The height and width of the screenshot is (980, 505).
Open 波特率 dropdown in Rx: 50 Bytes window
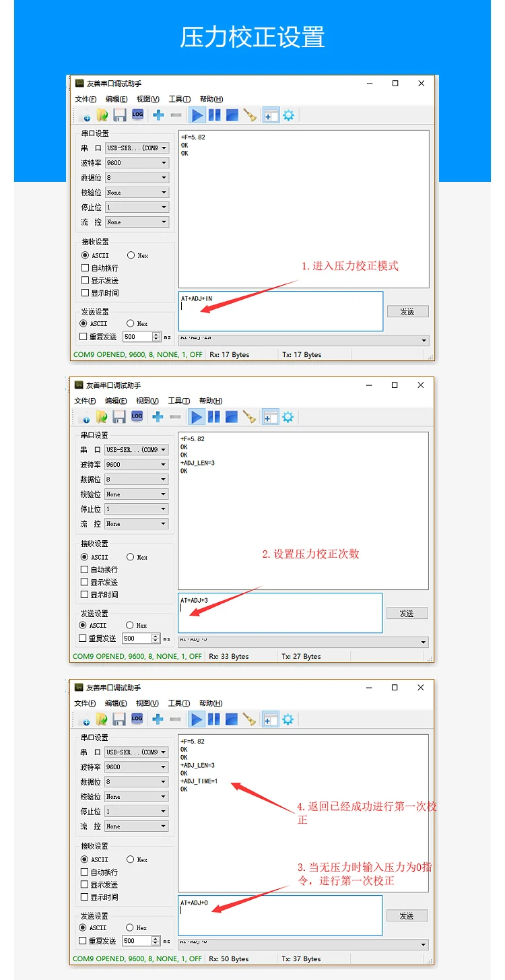point(137,767)
